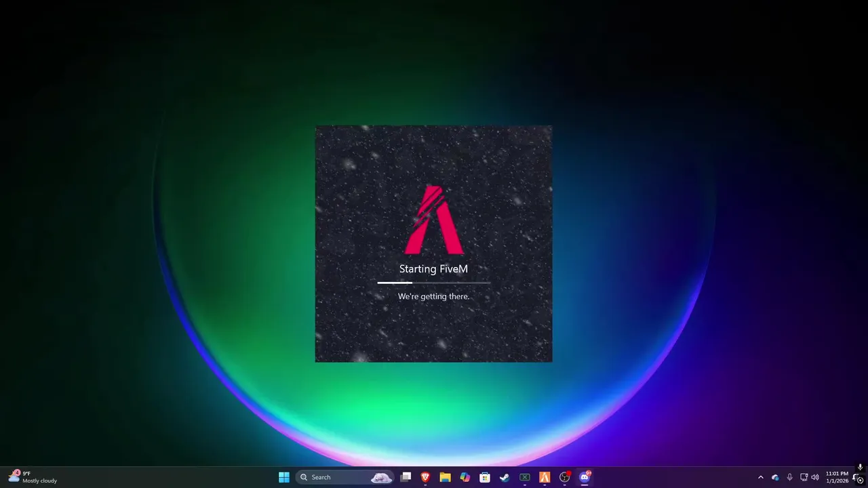Click the overlay microphone button above the tray
The width and height of the screenshot is (868, 488).
click(860, 467)
